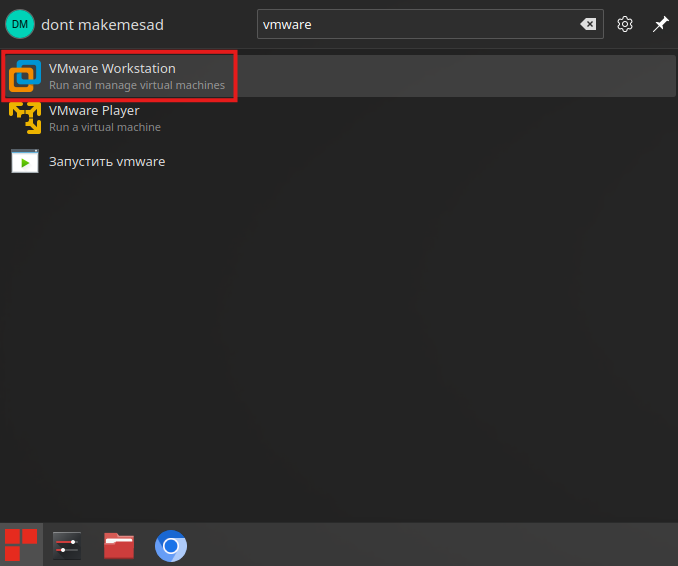
Task: Click 'Run and manage virtual machines' description
Action: tap(137, 86)
